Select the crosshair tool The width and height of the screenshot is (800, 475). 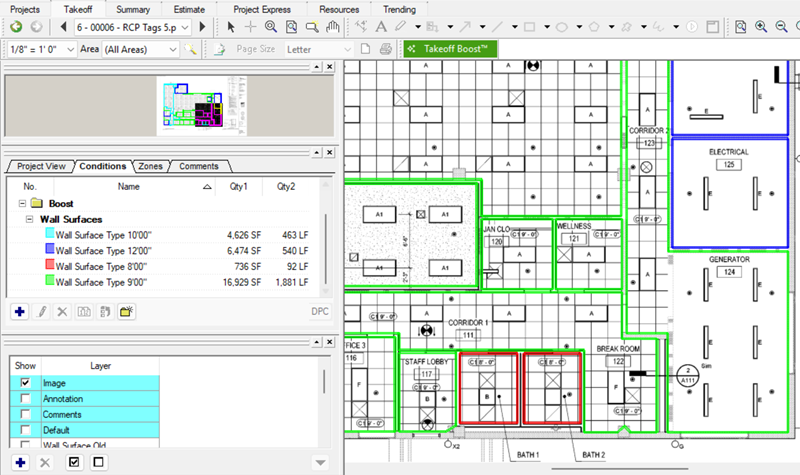click(x=251, y=27)
